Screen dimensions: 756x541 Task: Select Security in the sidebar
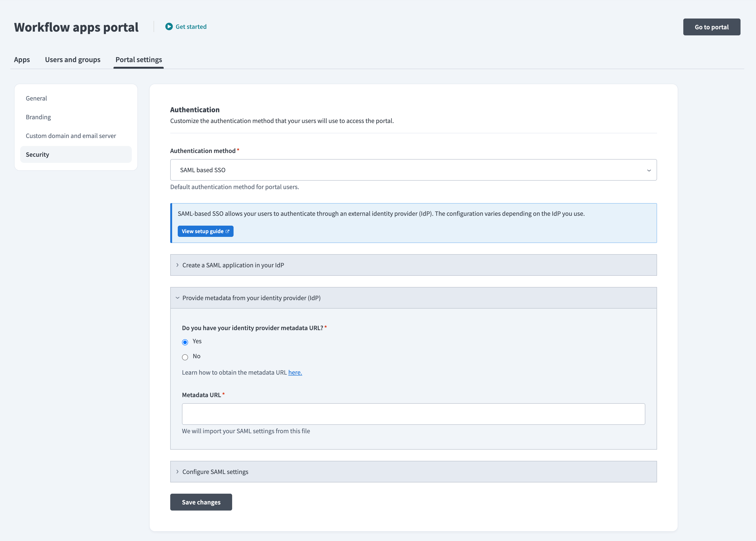(x=76, y=155)
